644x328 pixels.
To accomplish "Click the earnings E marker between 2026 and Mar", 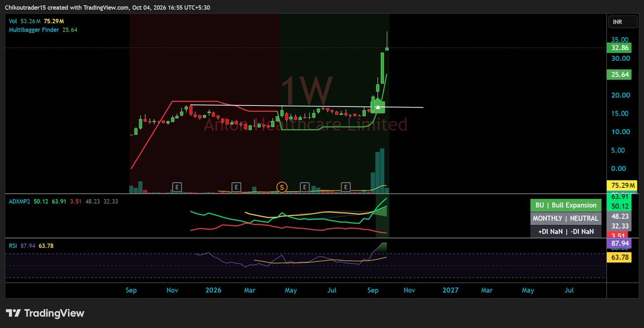I will (x=236, y=188).
